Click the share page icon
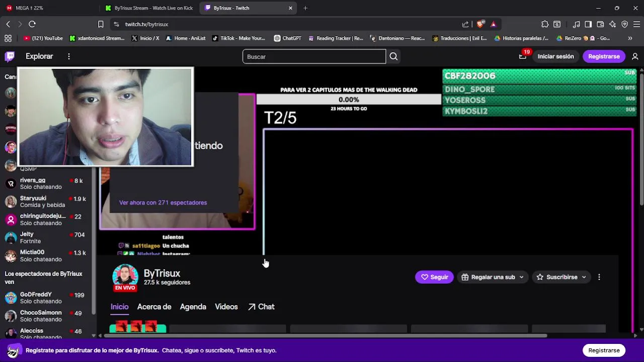The width and height of the screenshot is (644, 362). tap(465, 24)
